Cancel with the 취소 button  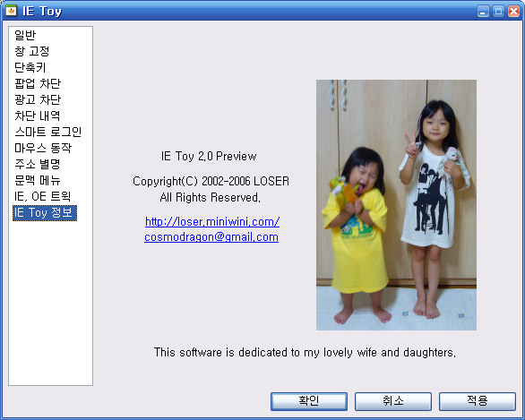click(x=393, y=401)
